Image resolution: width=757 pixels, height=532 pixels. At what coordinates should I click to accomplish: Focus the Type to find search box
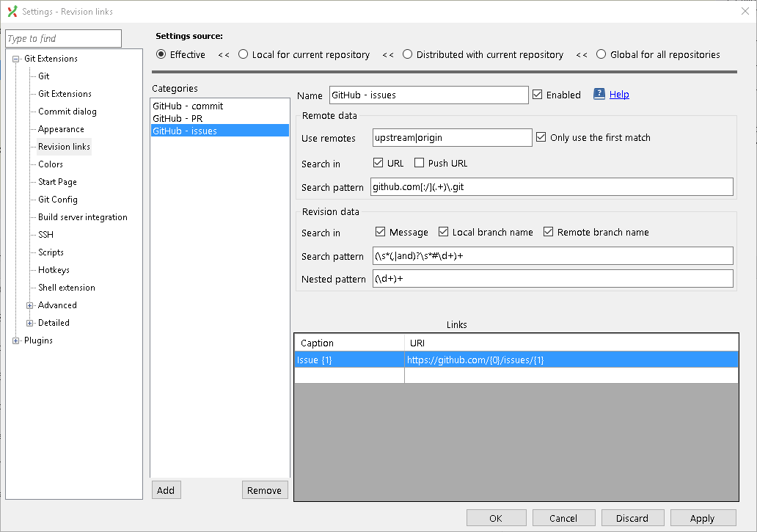[x=63, y=39]
